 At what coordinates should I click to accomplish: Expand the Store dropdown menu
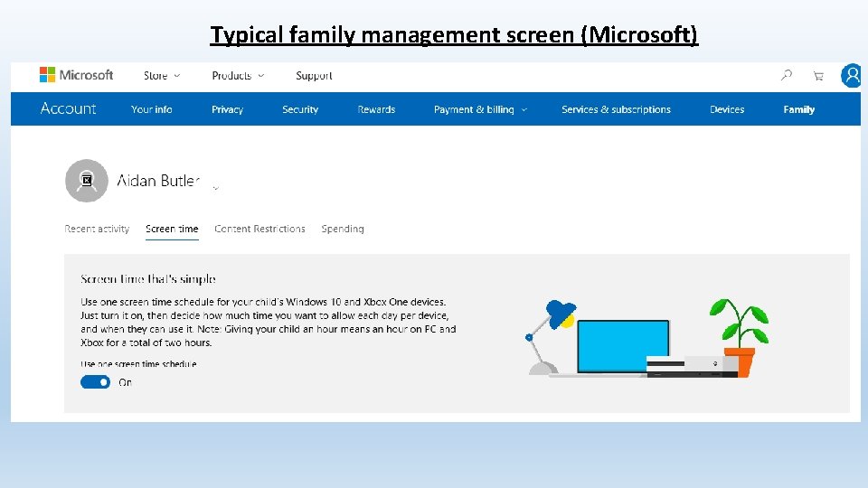[162, 75]
